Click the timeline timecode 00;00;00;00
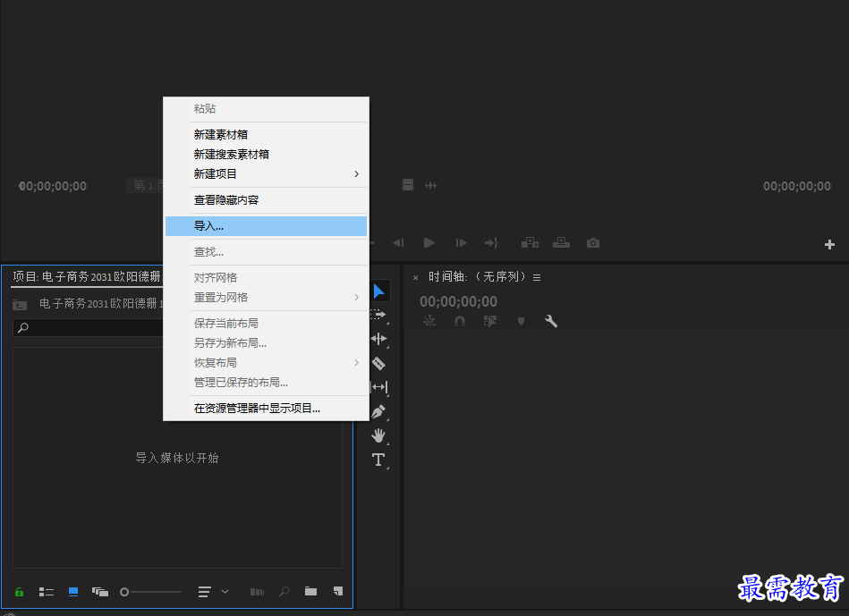849x616 pixels. [x=458, y=301]
